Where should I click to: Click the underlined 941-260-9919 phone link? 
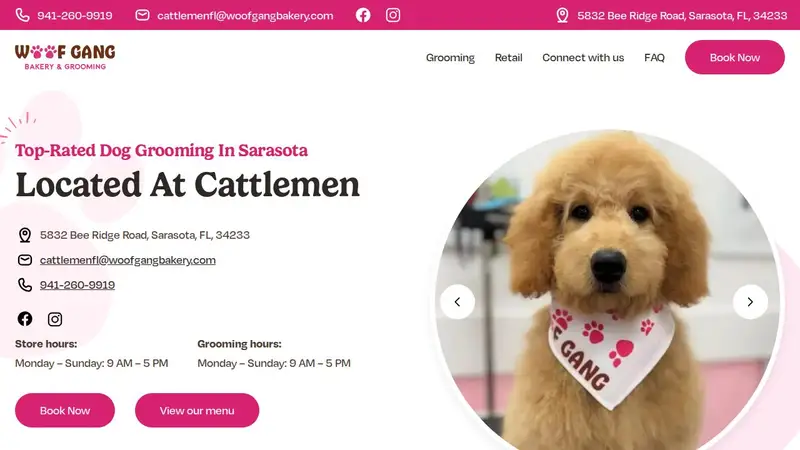[77, 285]
